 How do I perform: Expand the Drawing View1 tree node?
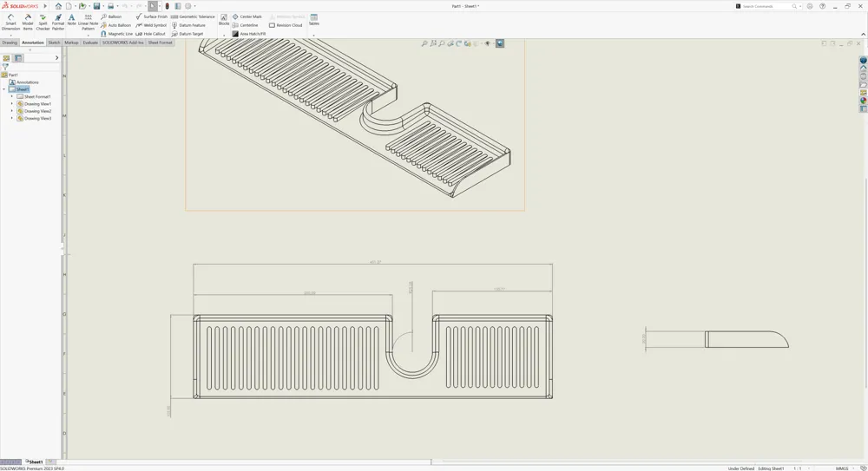coord(11,103)
